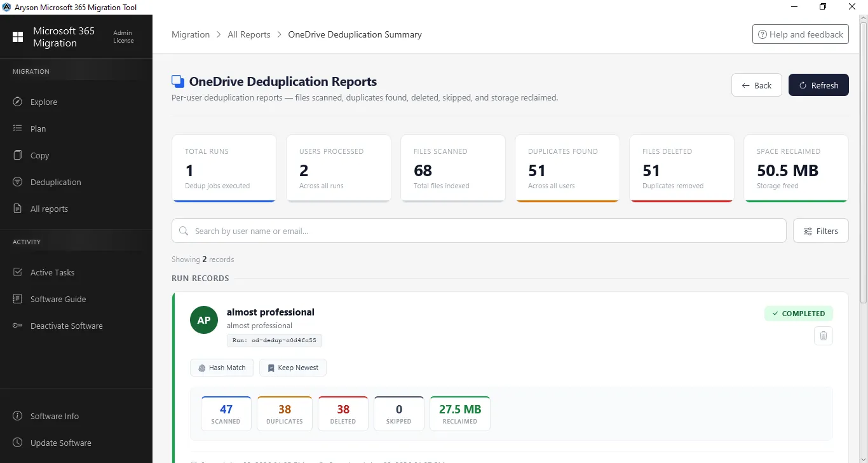Click the Deduplication sidebar icon
This screenshot has width=868, height=463.
click(18, 182)
